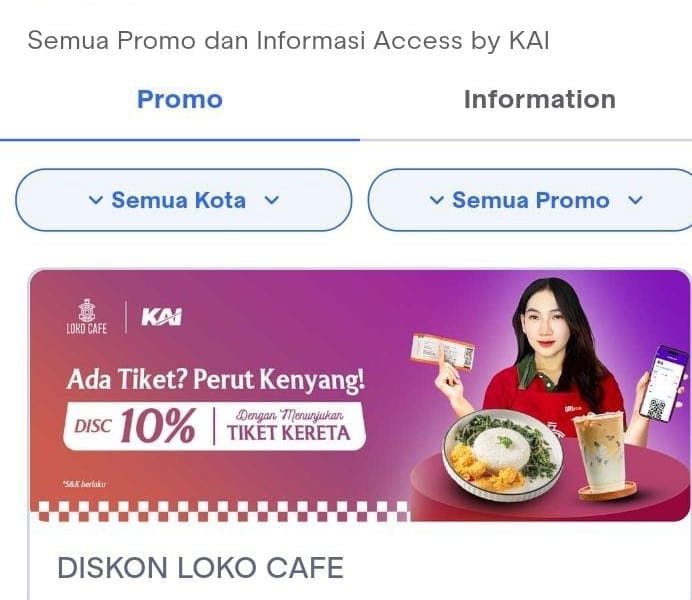Click the Tiket Kereta label on banner

tap(289, 432)
